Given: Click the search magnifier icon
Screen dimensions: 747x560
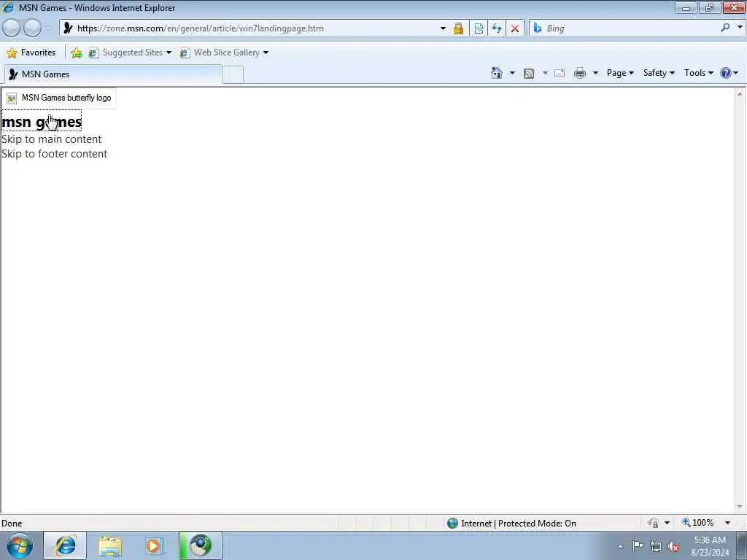Looking at the screenshot, I should [x=725, y=28].
